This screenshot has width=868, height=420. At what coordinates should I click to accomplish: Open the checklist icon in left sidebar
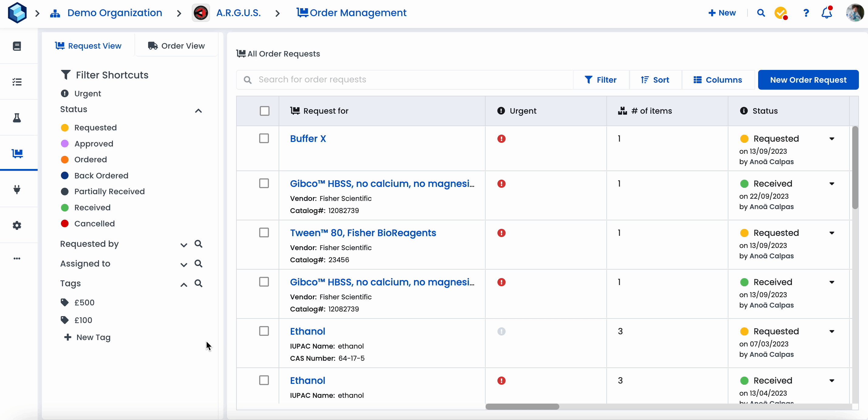[17, 82]
